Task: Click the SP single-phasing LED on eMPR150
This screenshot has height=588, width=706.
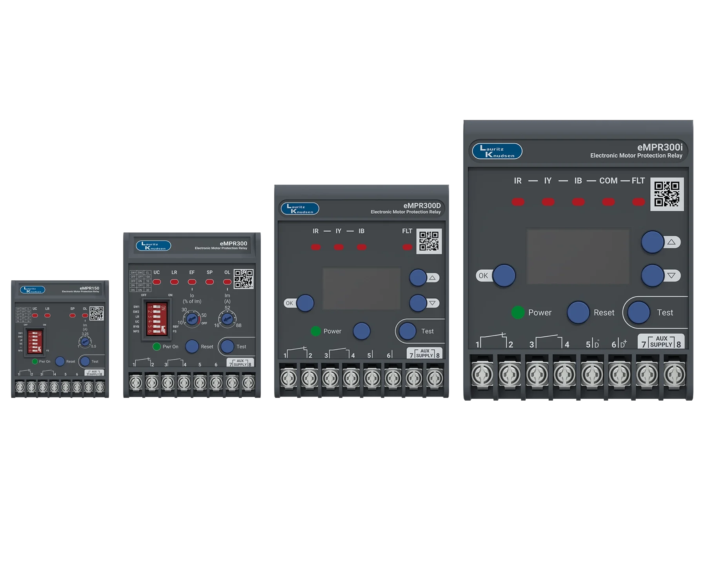Action: (x=72, y=316)
